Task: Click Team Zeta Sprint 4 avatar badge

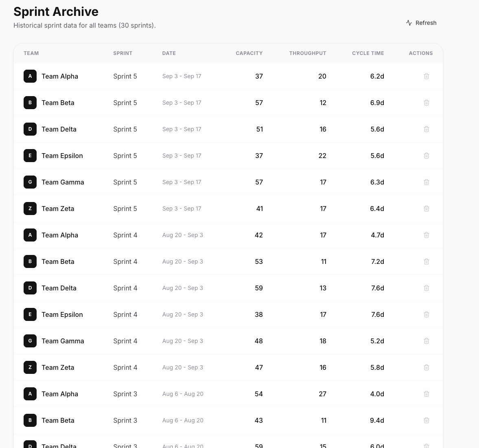Action: tap(30, 367)
